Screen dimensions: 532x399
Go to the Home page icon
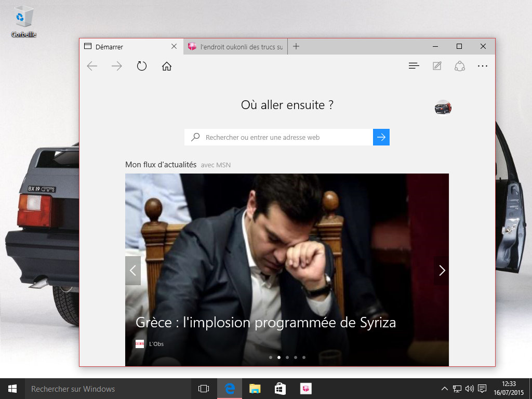click(167, 66)
